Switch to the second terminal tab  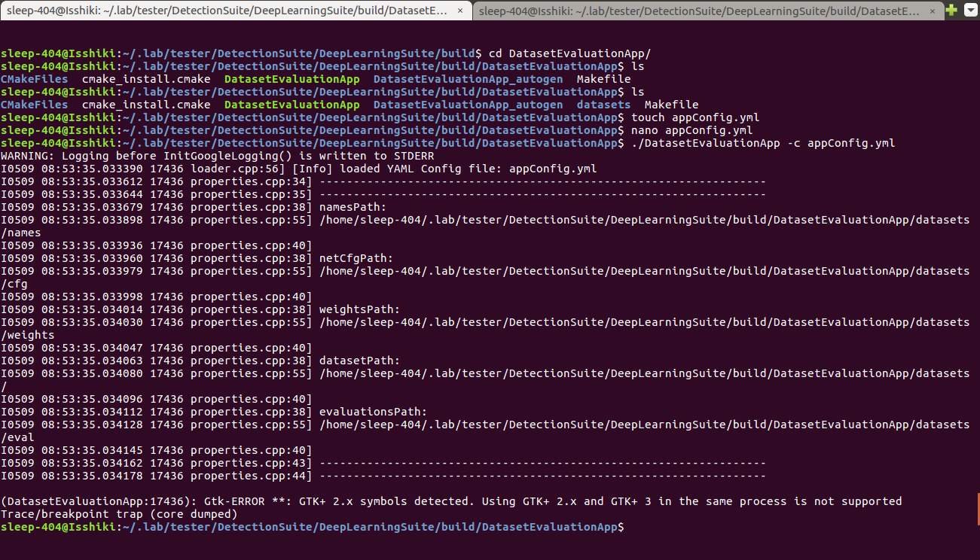pyautogui.click(x=701, y=11)
